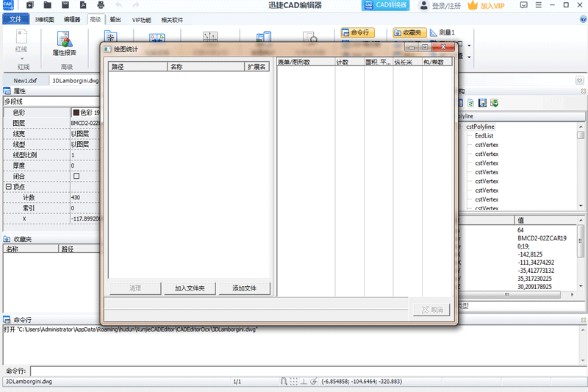Click the 路径 column header in dialog
The height and width of the screenshot is (392, 588).
click(x=137, y=67)
